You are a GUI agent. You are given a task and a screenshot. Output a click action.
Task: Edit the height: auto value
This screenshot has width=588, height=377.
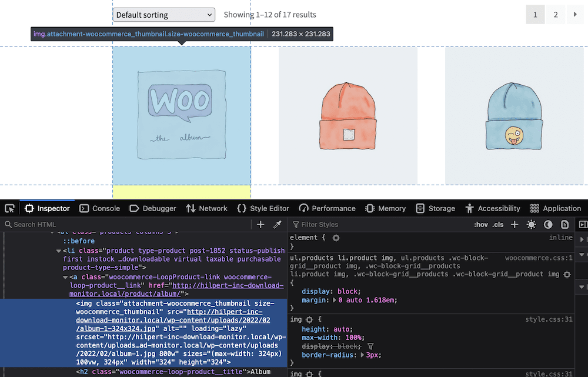pyautogui.click(x=341, y=329)
